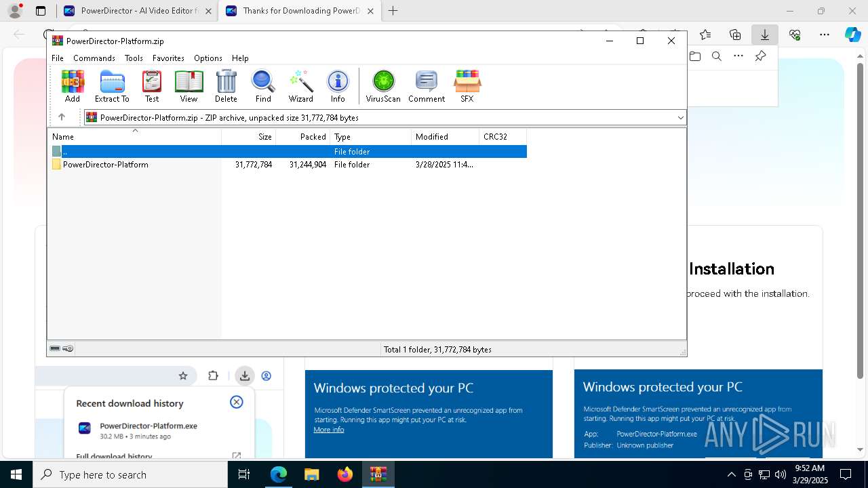
Task: Click the Delete trash can icon
Action: 226,86
